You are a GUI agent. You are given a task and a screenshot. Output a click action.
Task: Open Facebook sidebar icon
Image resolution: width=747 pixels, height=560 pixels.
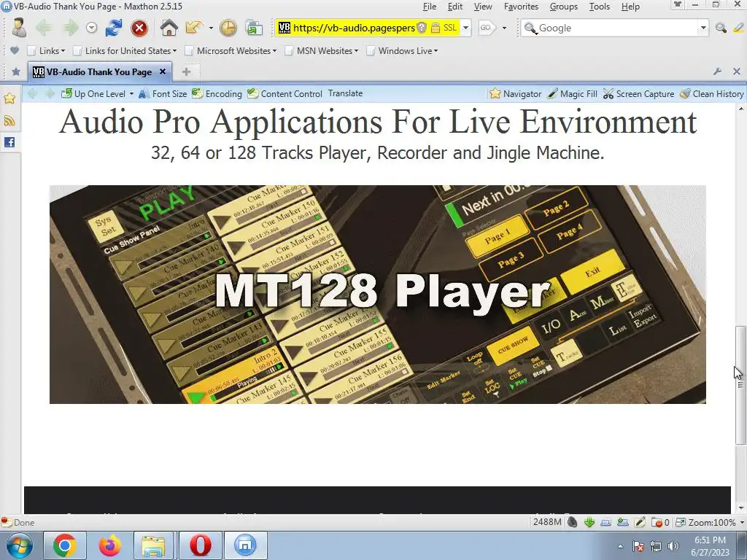[x=9, y=142]
